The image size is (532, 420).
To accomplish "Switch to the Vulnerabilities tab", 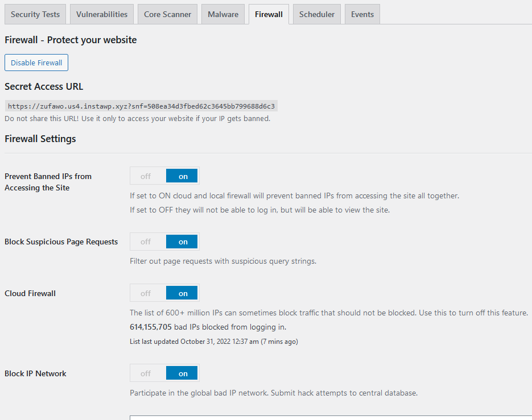I will tap(102, 14).
